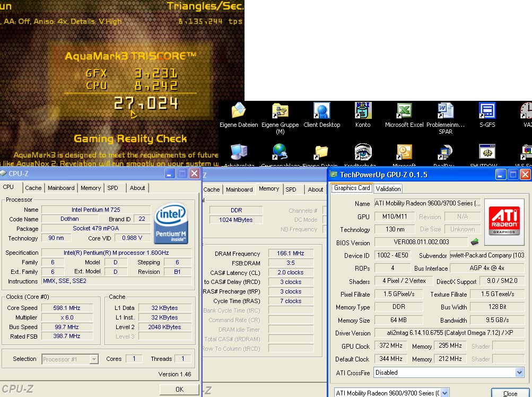Open the Mainboard tab in front CPU-Z
Viewport: 532px width, 397px height.
pyautogui.click(x=61, y=188)
